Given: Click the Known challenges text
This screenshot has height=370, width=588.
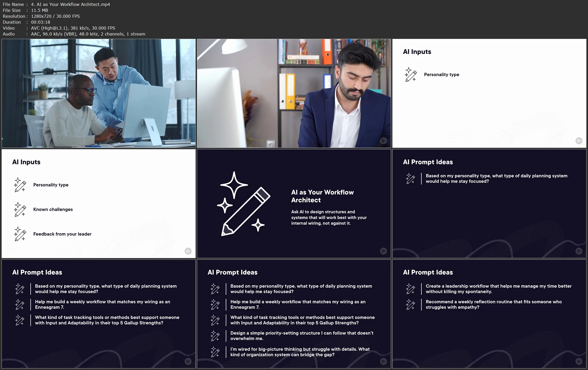Looking at the screenshot, I should pos(53,209).
